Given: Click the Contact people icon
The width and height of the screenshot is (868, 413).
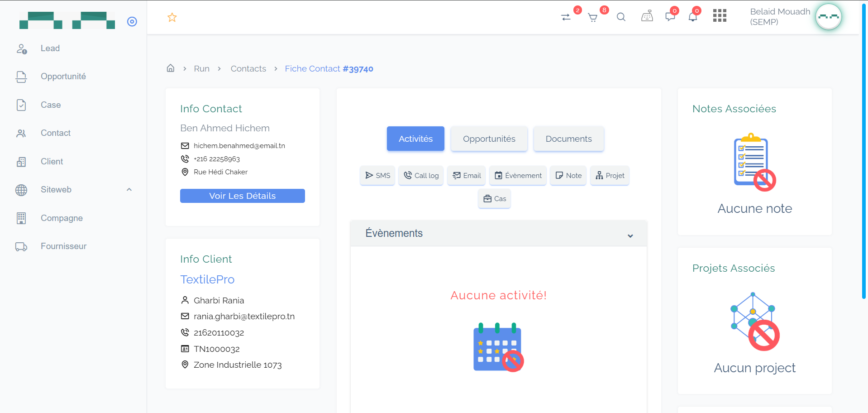Looking at the screenshot, I should click(x=21, y=133).
